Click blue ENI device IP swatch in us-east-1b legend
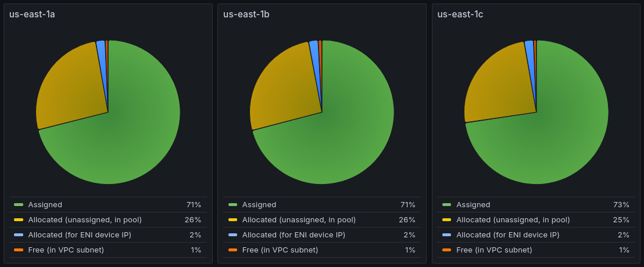Viewport: 644px width, 267px height. [x=233, y=235]
